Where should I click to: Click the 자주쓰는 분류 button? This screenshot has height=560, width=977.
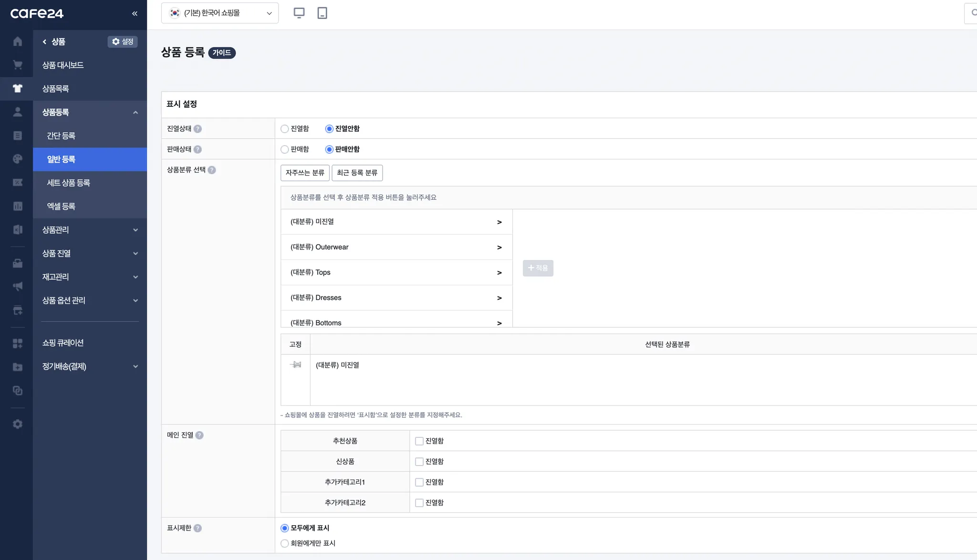[305, 173]
